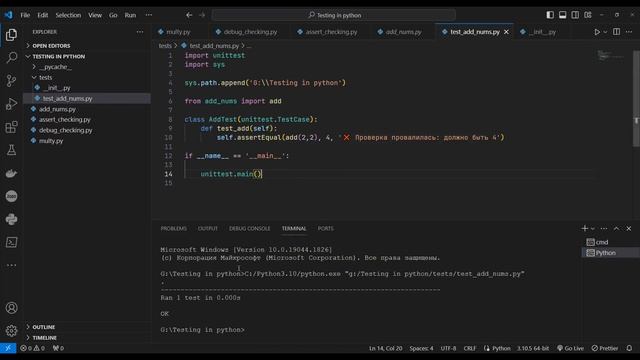Show additional activity bar views

(x=11, y=265)
